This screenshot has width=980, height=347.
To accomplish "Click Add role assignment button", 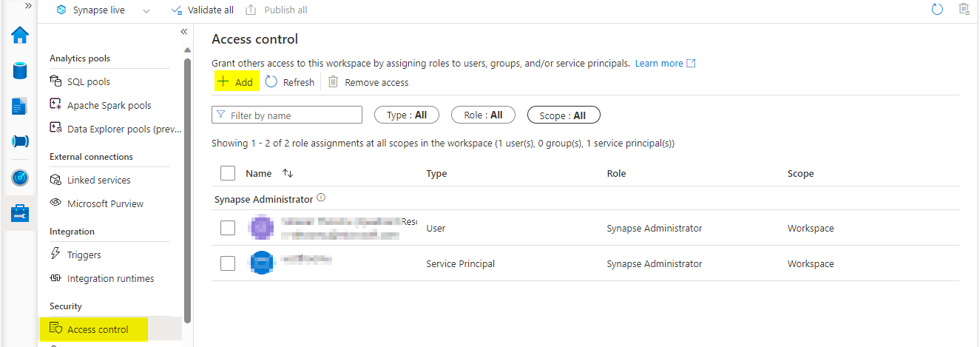I will [236, 82].
